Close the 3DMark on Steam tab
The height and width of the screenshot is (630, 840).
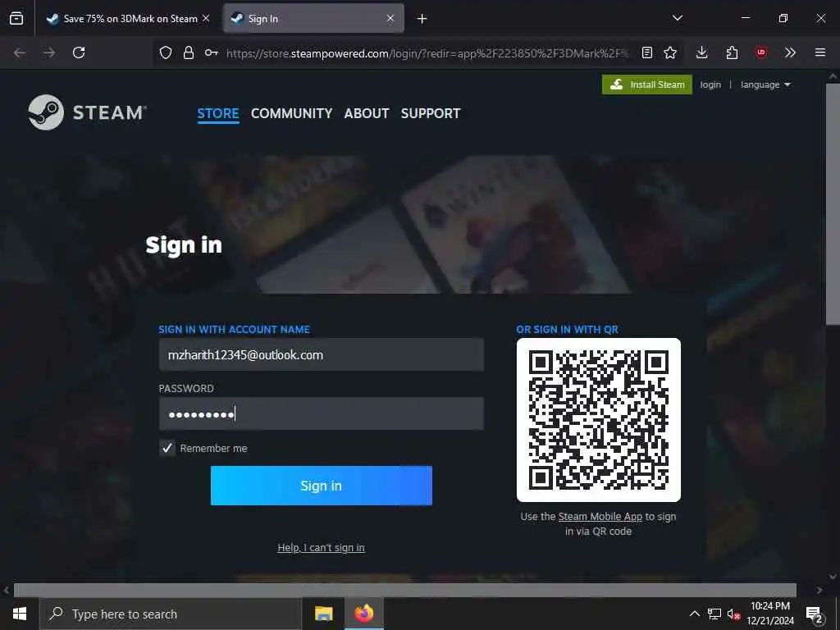pyautogui.click(x=206, y=18)
